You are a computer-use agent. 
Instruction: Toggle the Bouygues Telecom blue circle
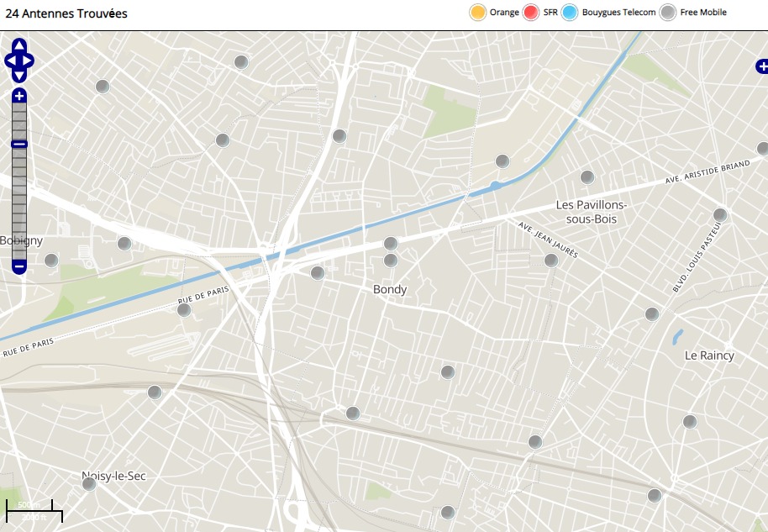[x=571, y=13]
